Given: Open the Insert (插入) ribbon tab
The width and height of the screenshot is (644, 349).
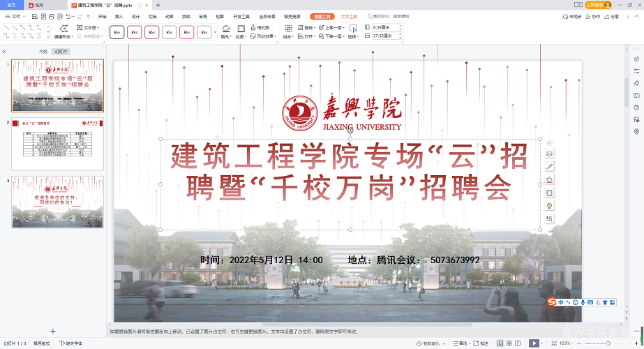Looking at the screenshot, I should pos(119,15).
